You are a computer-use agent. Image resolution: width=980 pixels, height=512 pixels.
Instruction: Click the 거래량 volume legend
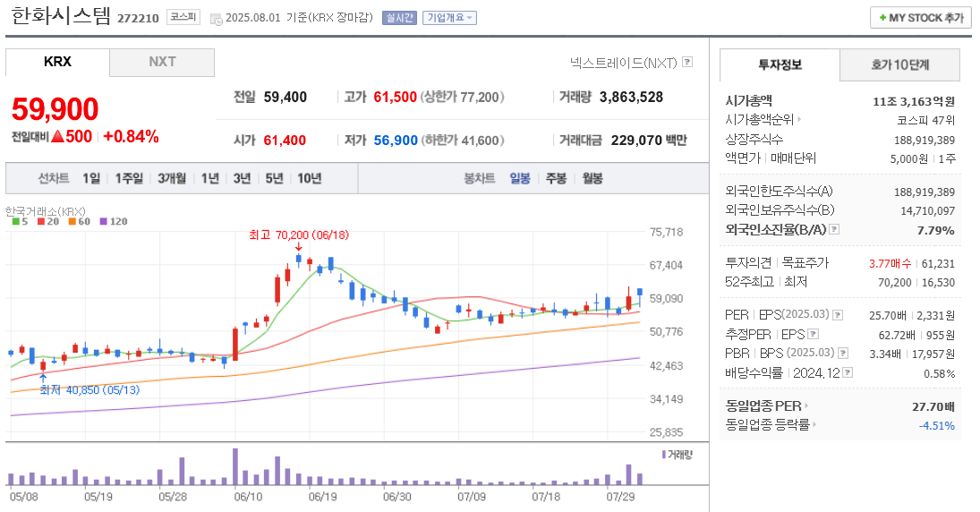point(677,455)
